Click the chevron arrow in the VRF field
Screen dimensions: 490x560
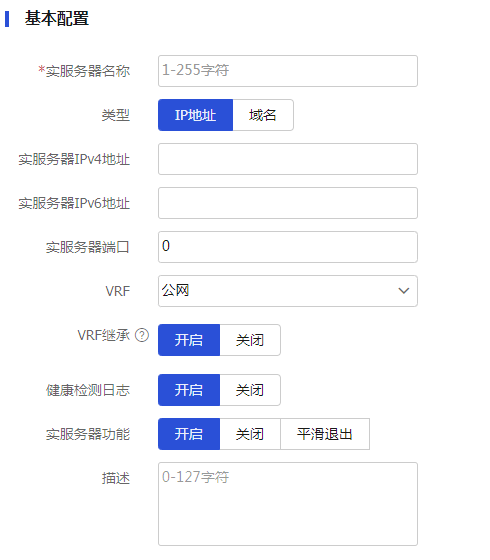click(404, 291)
